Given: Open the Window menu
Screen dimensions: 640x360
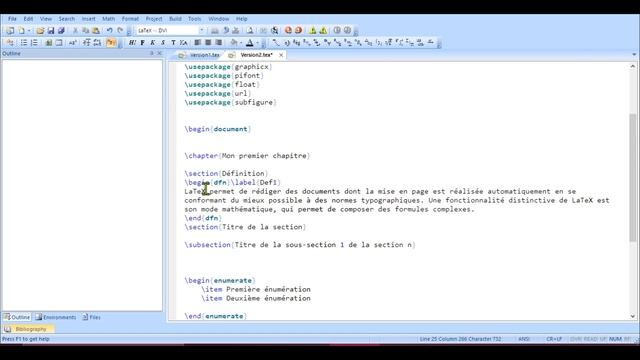Looking at the screenshot, I should coord(219,19).
